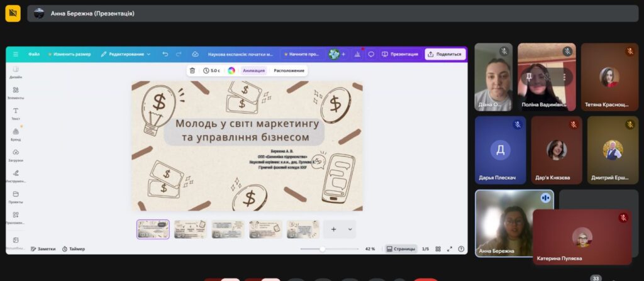Click the Презентация present button
Viewport: 644px width, 281px height.
pos(400,54)
